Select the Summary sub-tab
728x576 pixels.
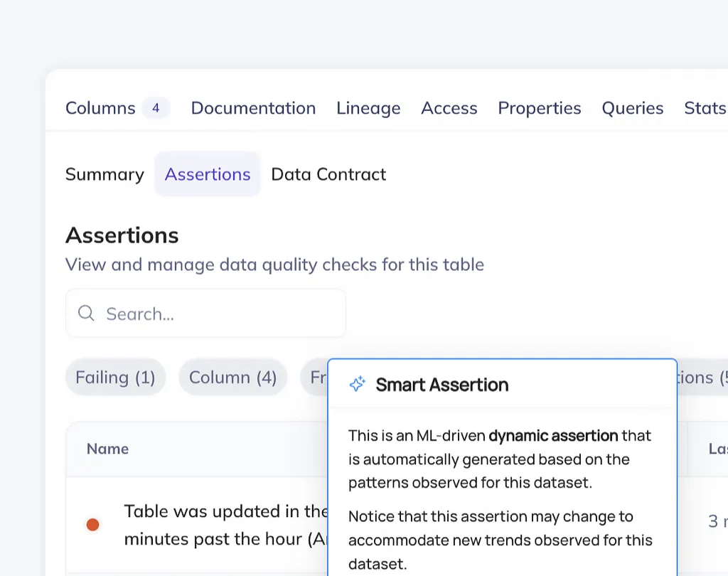[105, 174]
